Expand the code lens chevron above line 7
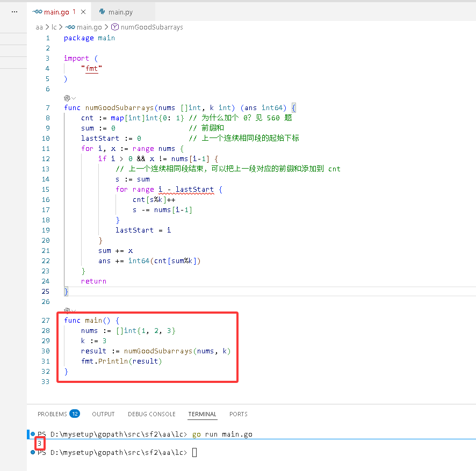Viewport: 476px width, 471px height. pos(74,98)
